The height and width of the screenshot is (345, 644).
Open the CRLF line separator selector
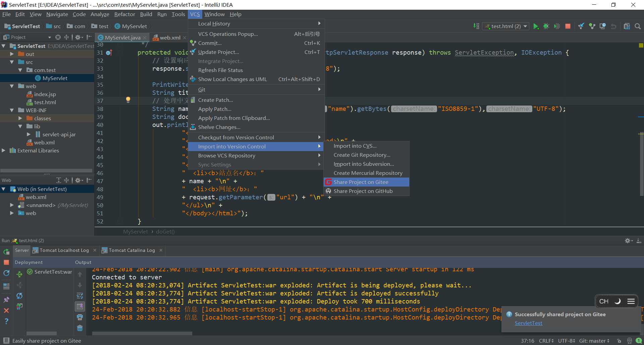[x=546, y=341]
